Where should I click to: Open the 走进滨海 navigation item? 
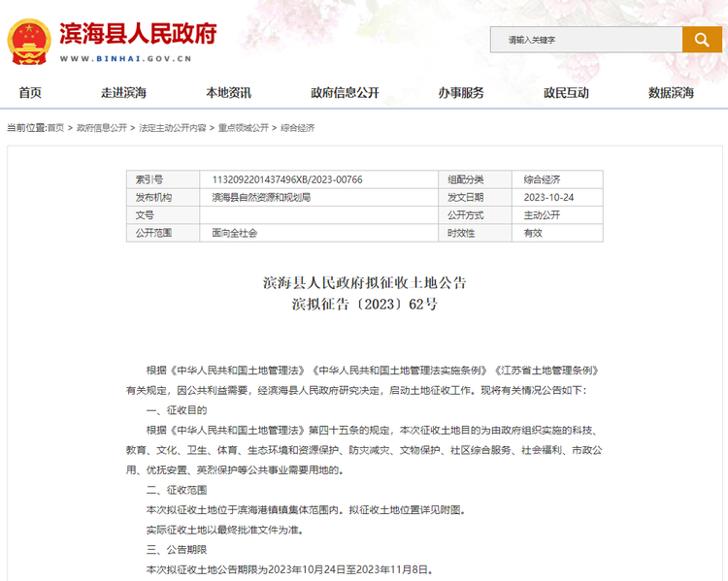[x=123, y=93]
